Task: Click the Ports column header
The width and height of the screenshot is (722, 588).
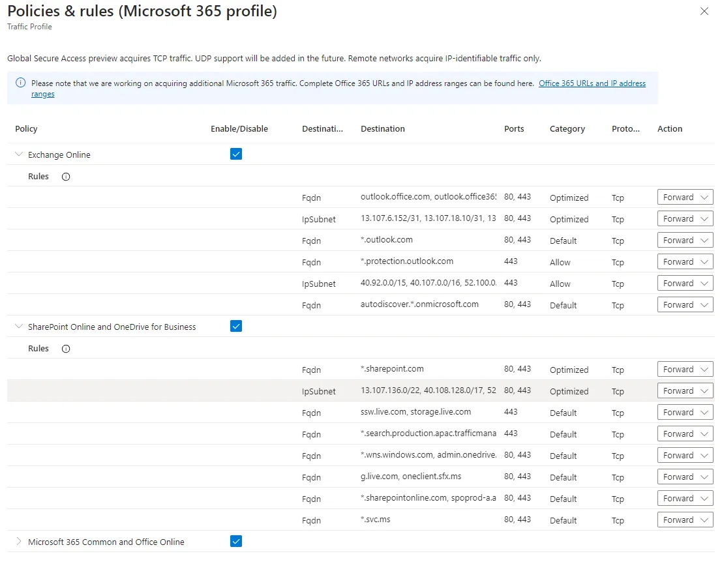Action: tap(514, 129)
